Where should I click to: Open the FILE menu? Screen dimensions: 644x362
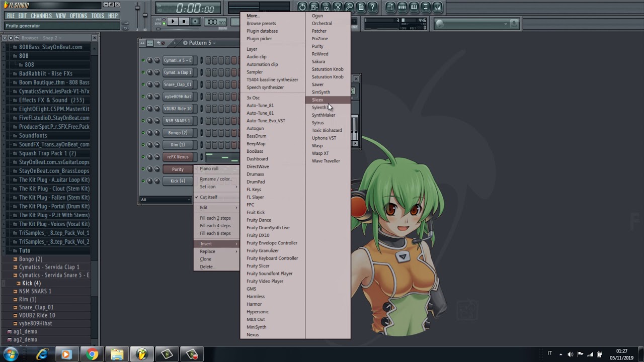coord(11,16)
